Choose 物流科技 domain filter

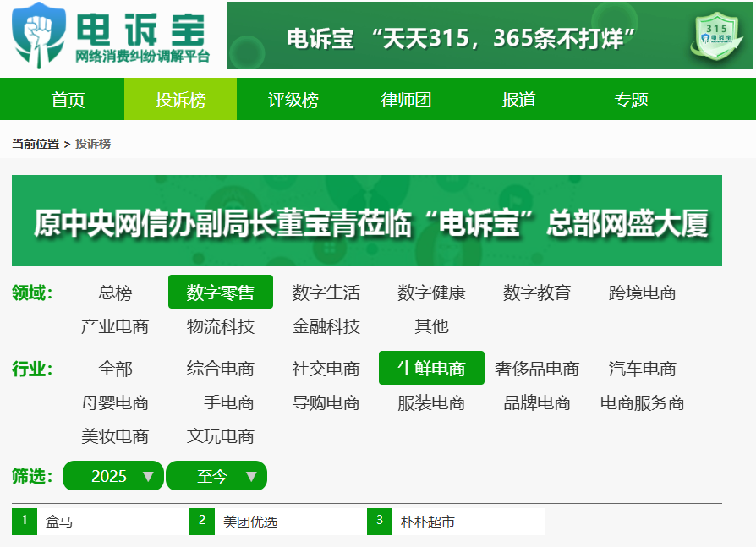[221, 326]
